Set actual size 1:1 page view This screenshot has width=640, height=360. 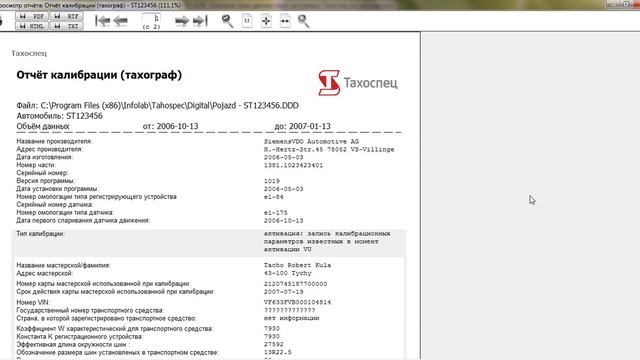tap(247, 21)
